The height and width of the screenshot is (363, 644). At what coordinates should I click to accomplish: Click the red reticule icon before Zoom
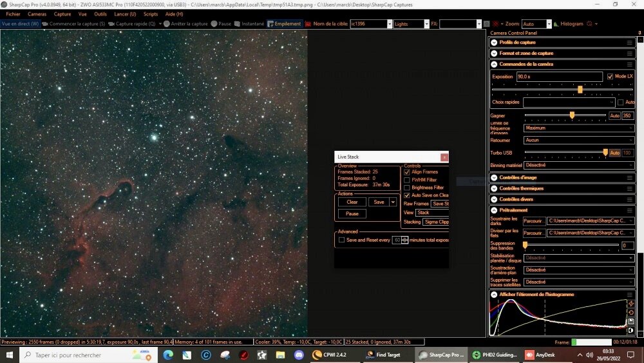(x=496, y=24)
